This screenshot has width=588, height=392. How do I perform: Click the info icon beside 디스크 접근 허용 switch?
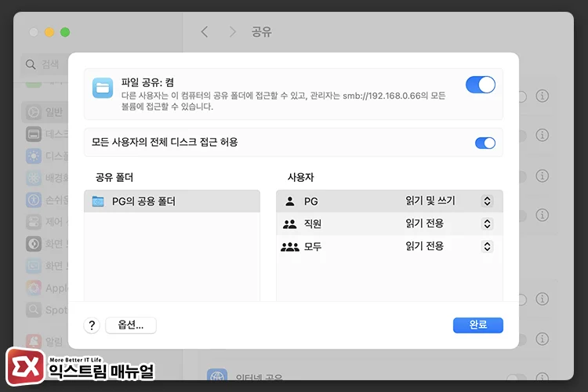click(543, 135)
